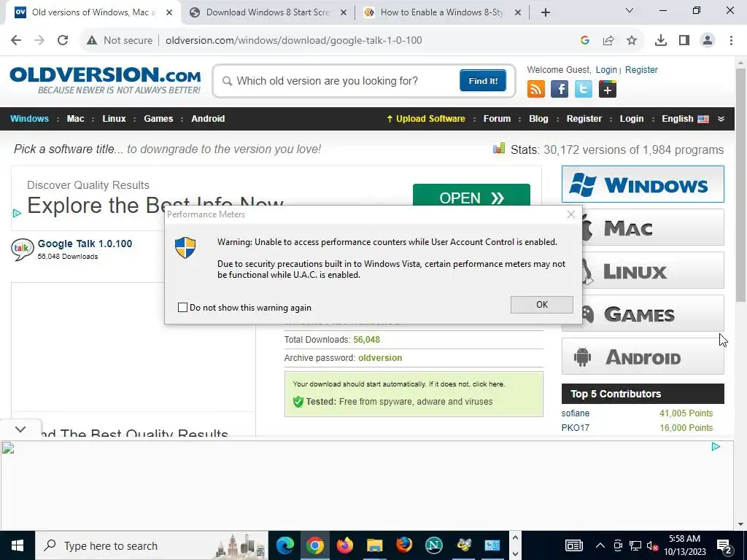
Task: Switch to Download Windows 8 Start Screen tab
Action: [x=268, y=12]
